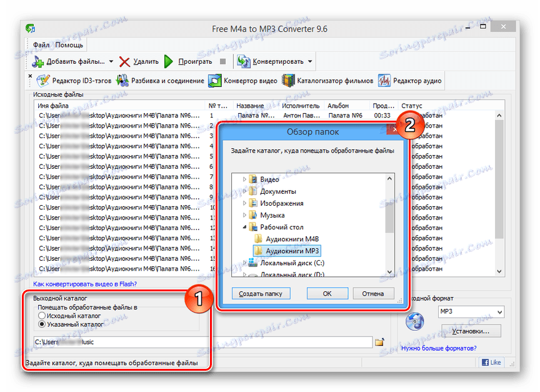540x392 pixels.
Task: Open the 'Нужно больше форматов?' link
Action: (439, 348)
